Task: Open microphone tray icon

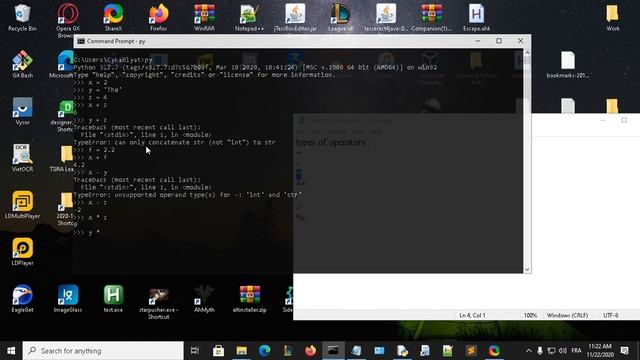Action: click(x=540, y=351)
